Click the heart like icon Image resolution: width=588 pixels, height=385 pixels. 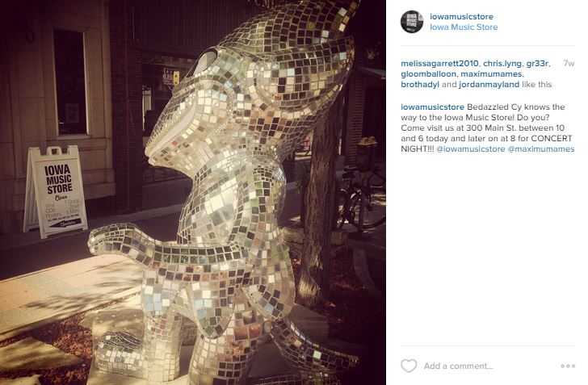tap(409, 366)
